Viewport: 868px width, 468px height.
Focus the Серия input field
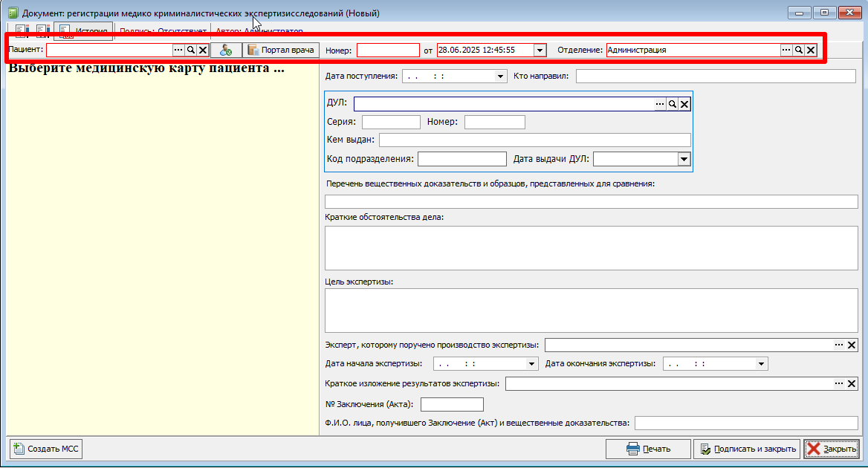click(391, 123)
